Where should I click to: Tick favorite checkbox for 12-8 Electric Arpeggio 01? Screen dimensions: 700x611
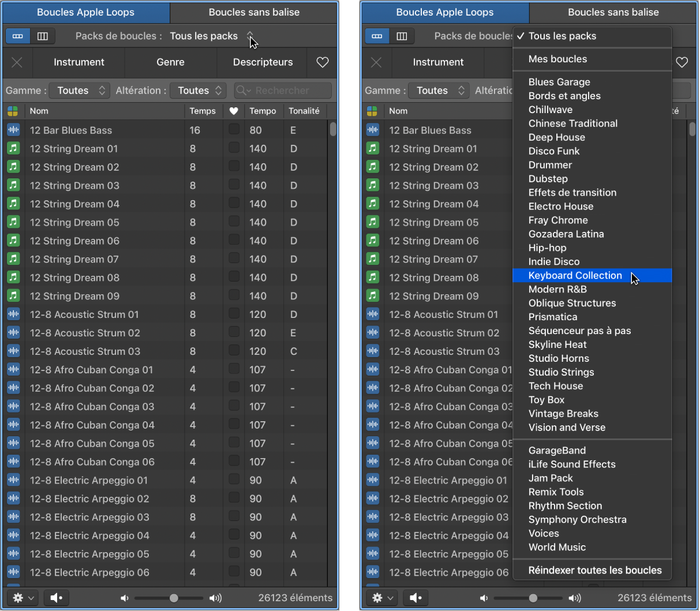(234, 479)
